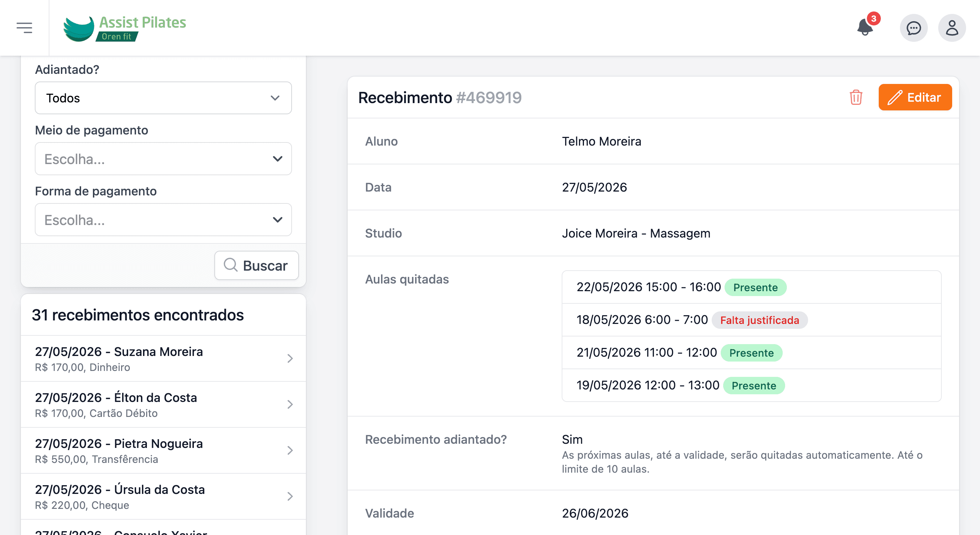Click the Buscar search button
Screen dimensions: 980x535
point(256,265)
